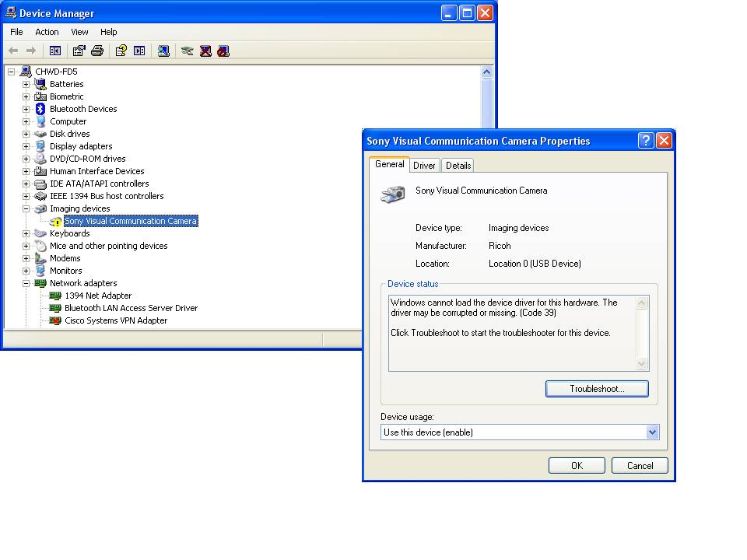747x560 pixels.
Task: Click the Device status scrollbar down arrow
Action: tap(642, 363)
